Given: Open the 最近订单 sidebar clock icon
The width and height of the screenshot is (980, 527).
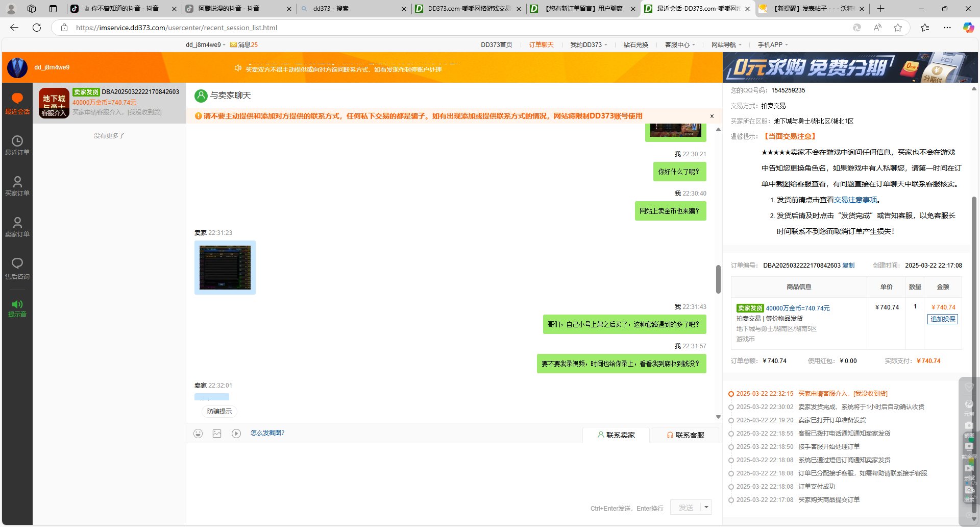Looking at the screenshot, I should click(17, 141).
